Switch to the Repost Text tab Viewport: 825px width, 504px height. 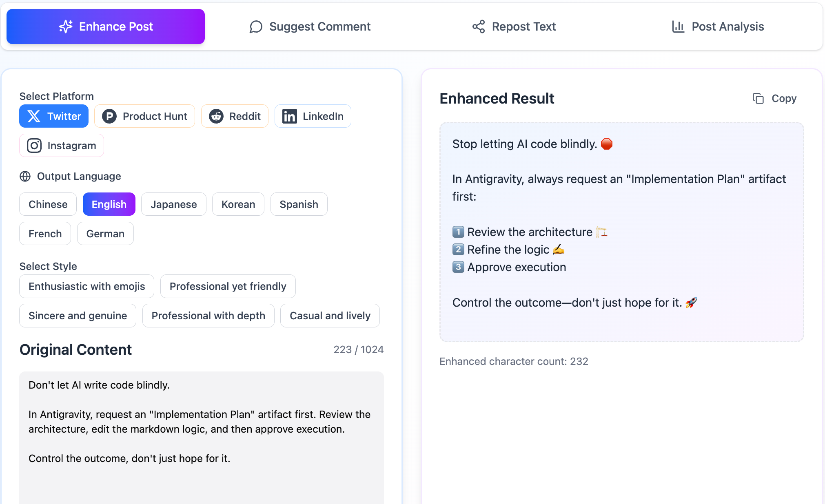[x=514, y=26]
